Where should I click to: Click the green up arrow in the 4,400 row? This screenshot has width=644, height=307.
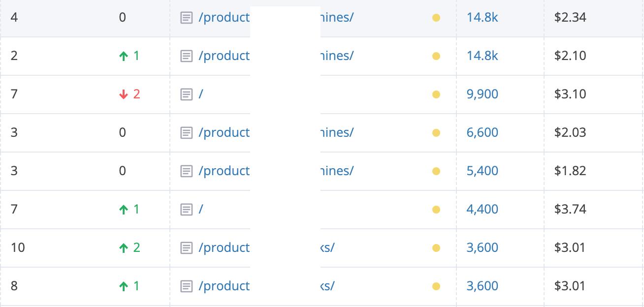pyautogui.click(x=124, y=210)
